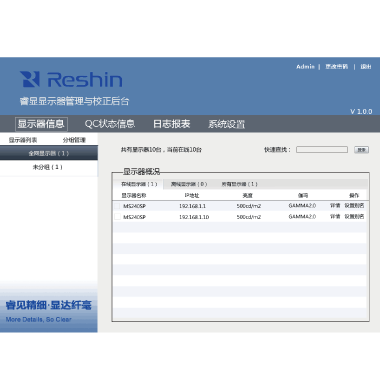Viewport: 380px width, 380px height.
Task: Click the 显示器名称 column header
Action: pos(134,195)
